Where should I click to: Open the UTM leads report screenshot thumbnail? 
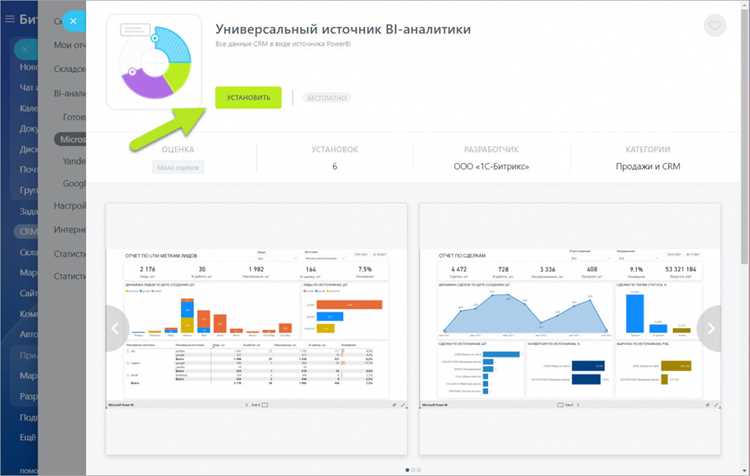[x=256, y=329]
